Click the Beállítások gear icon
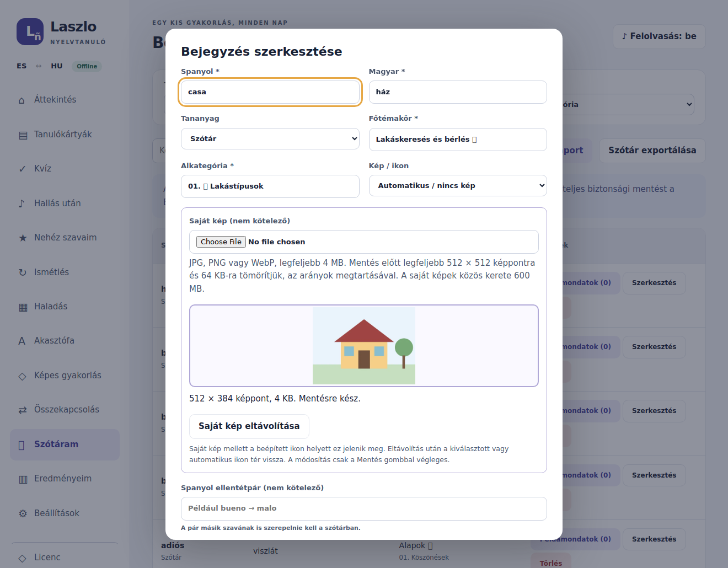The width and height of the screenshot is (728, 568). point(23,513)
